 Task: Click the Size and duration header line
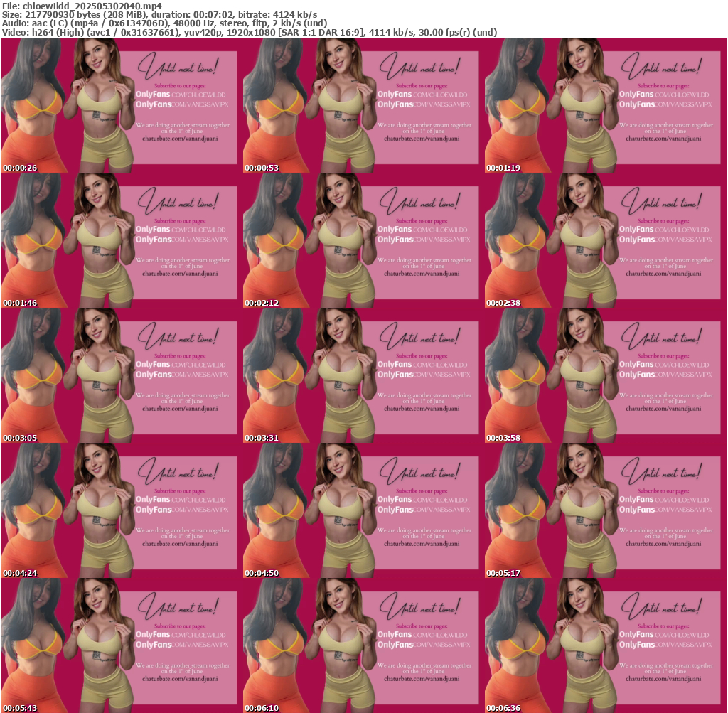(x=160, y=14)
